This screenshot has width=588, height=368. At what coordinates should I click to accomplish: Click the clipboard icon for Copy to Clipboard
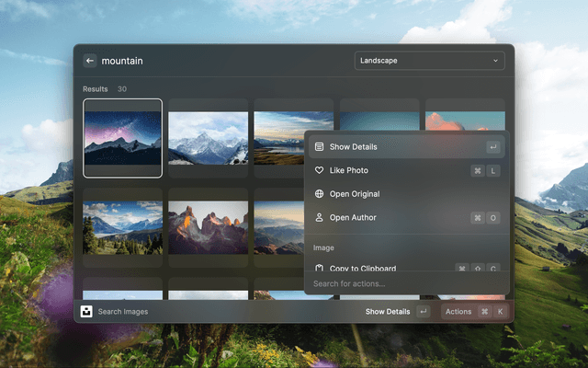point(319,269)
